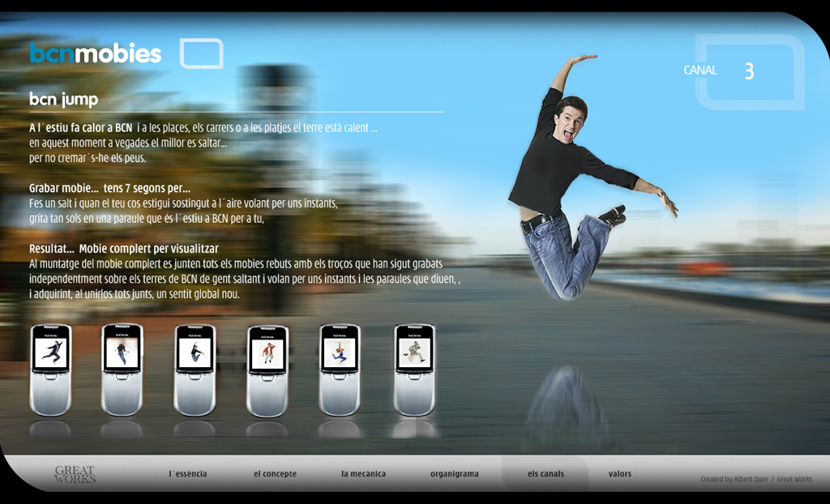Click the screen icon beside the bcnmobies logo
This screenshot has height=504, width=830.
(x=201, y=53)
